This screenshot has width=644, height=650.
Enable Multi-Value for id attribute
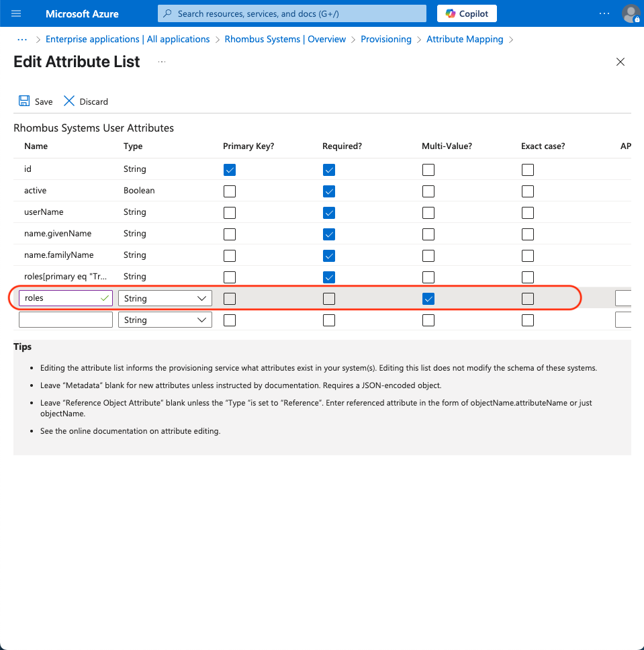tap(428, 170)
